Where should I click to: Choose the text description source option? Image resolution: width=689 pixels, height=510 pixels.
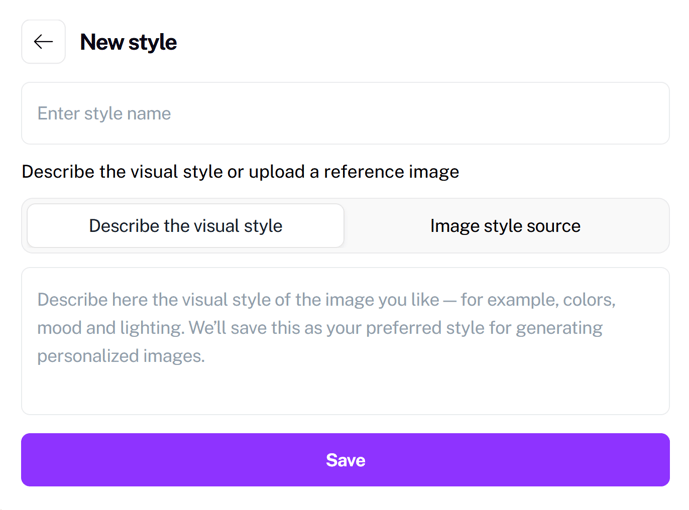(x=185, y=226)
